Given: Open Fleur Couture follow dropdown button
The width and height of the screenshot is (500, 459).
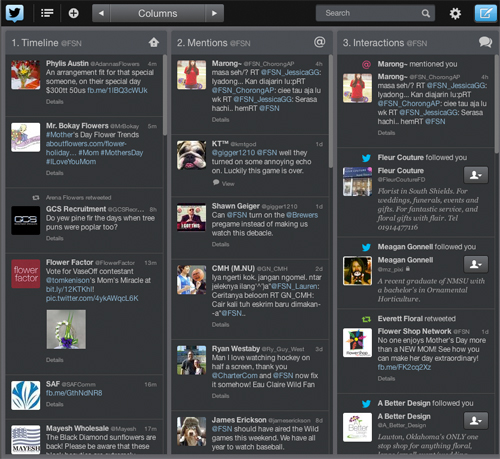Looking at the screenshot, I should pyautogui.click(x=476, y=175).
